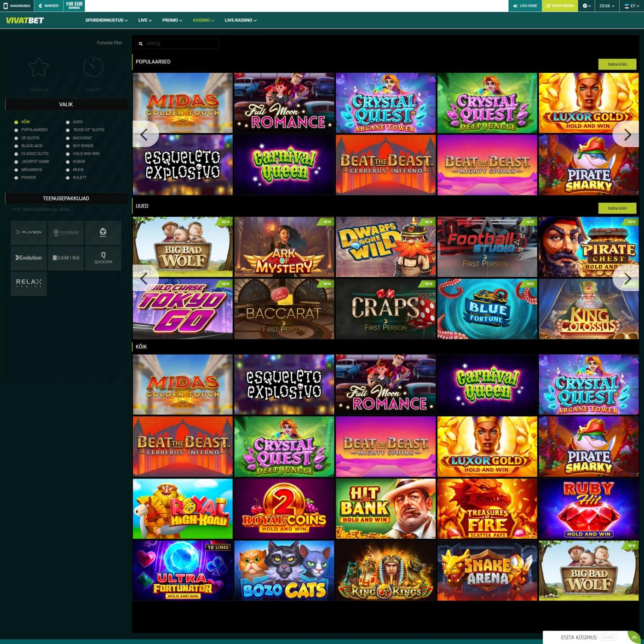Click Puhasta filter link
This screenshot has width=644, height=644.
tap(109, 43)
